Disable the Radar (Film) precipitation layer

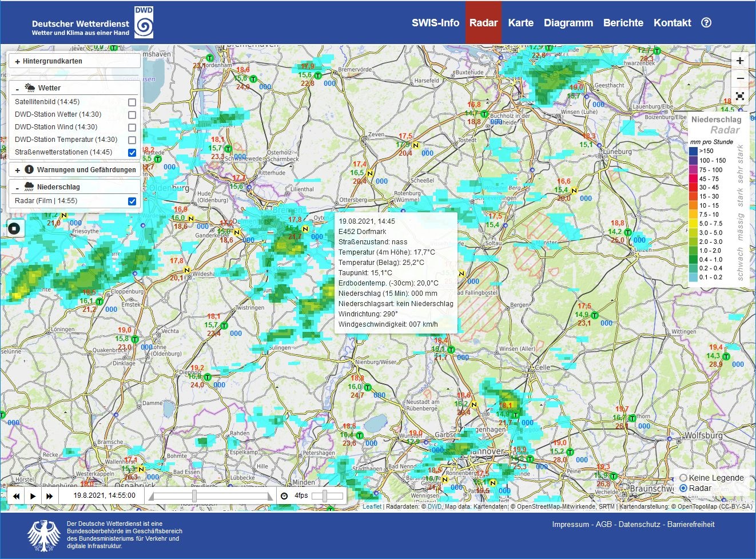[x=132, y=201]
